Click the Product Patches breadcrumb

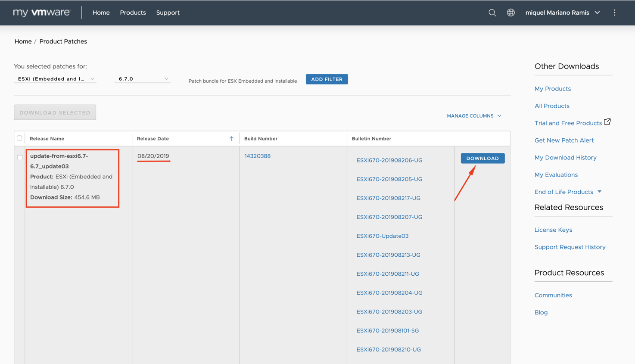[x=63, y=41]
